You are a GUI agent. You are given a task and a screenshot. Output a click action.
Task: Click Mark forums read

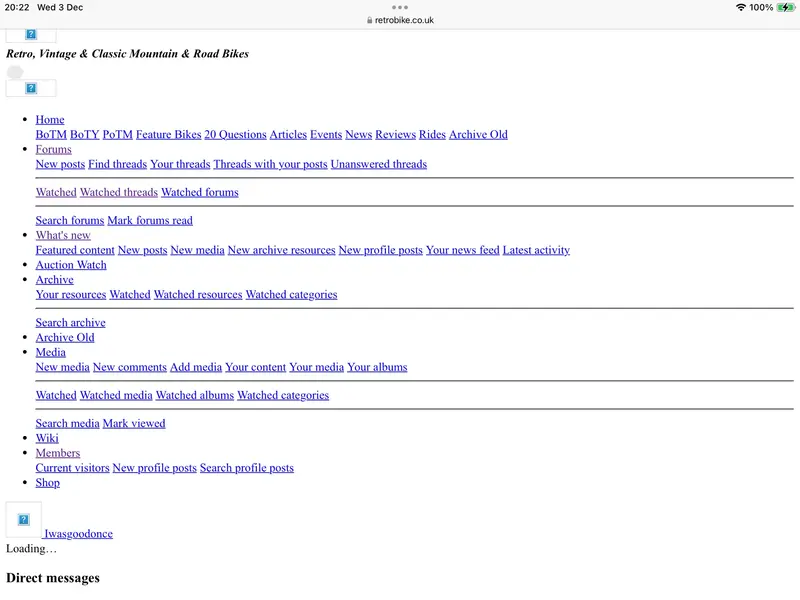click(x=150, y=220)
